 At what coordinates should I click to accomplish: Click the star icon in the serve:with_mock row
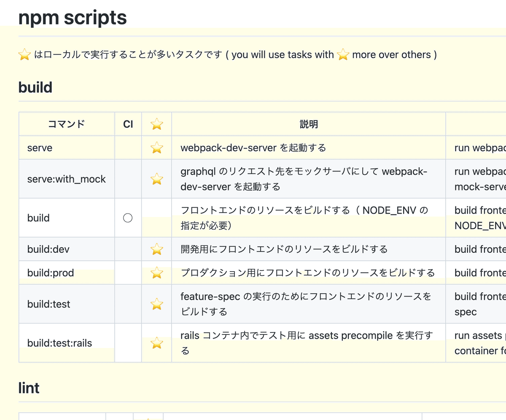[x=156, y=179]
